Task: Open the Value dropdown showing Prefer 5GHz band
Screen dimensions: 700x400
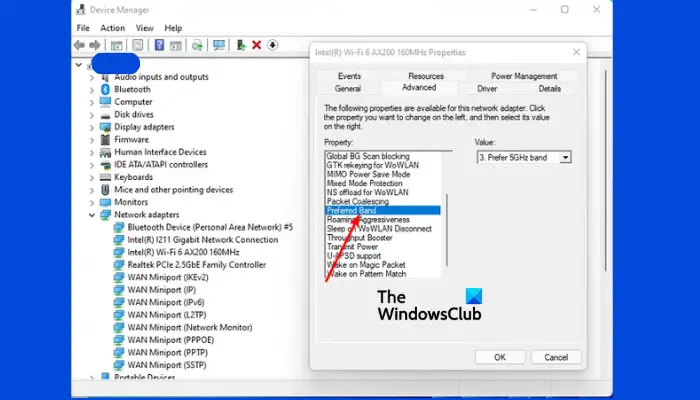Action: tap(524, 158)
